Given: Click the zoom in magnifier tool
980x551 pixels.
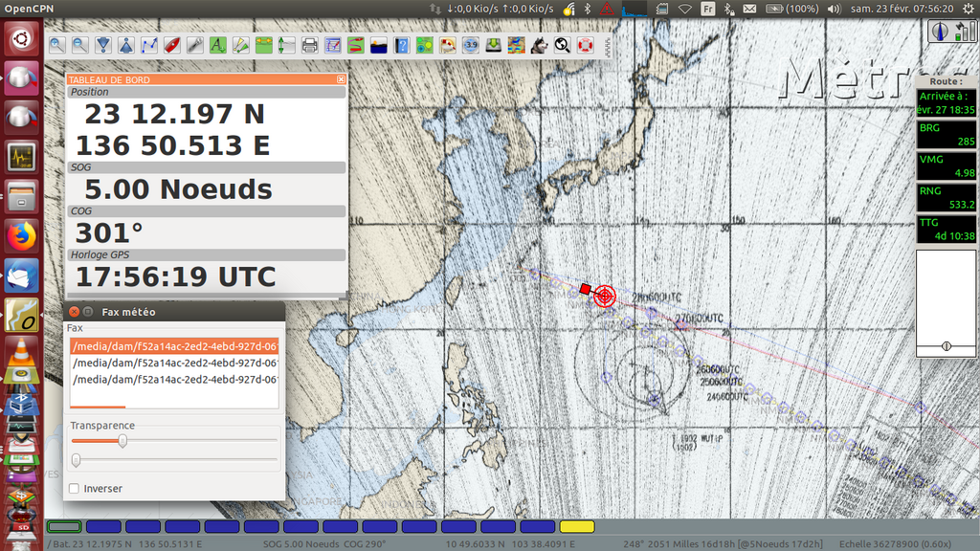Looking at the screenshot, I should pos(57,45).
